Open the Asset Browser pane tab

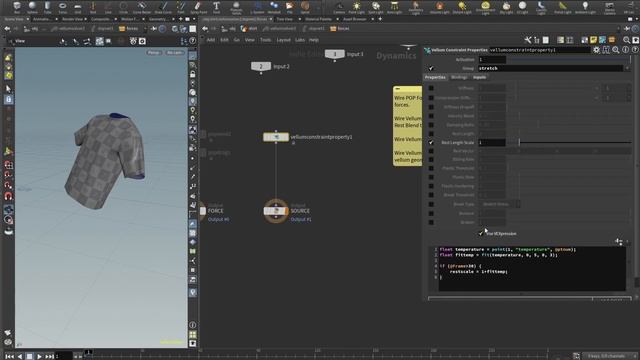point(354,19)
